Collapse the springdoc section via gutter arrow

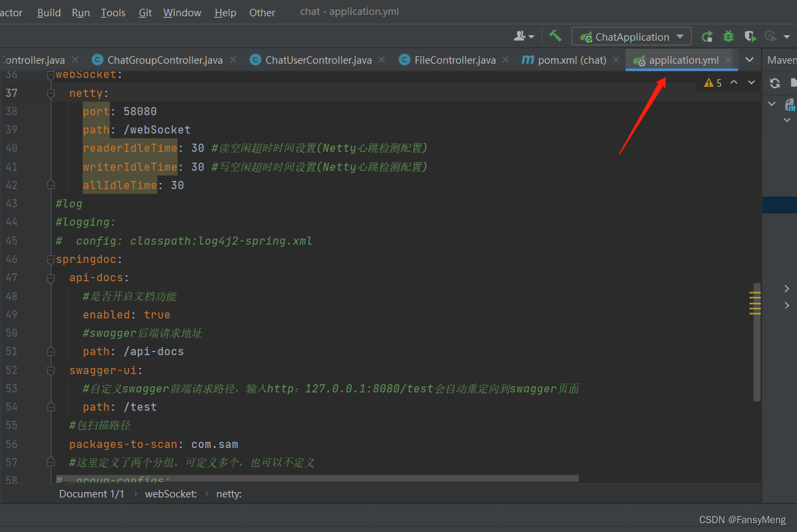tap(50, 259)
